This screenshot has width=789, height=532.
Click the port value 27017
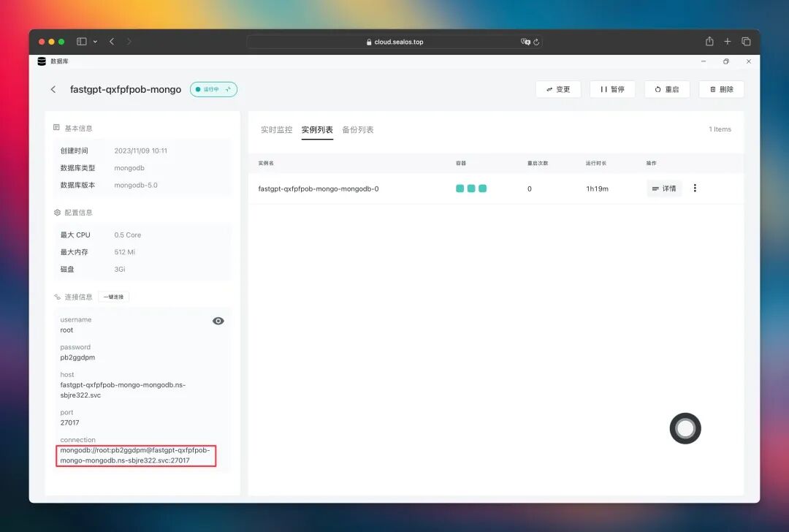coord(69,423)
